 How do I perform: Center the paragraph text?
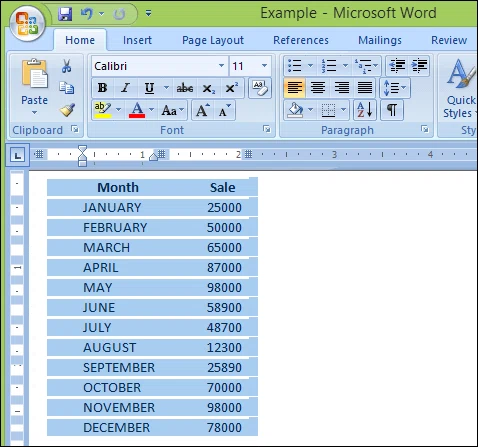318,88
